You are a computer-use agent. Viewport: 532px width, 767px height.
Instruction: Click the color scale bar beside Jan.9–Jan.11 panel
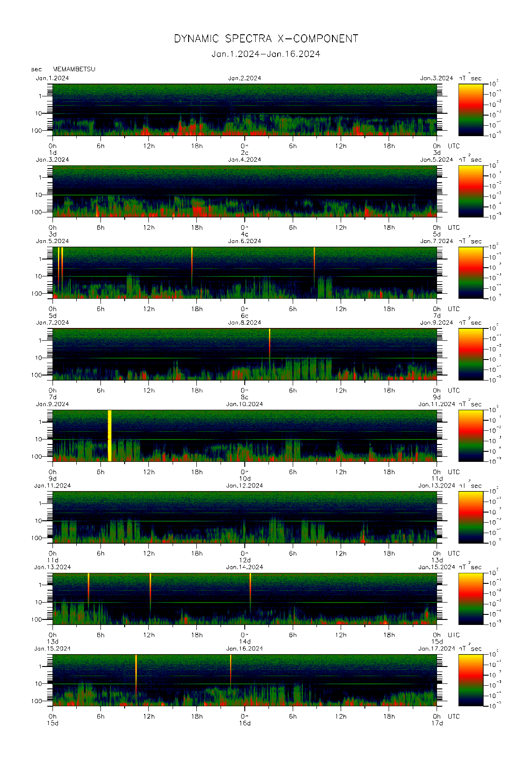click(x=471, y=435)
